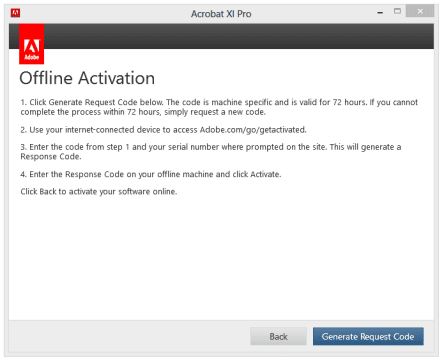This screenshot has width=444, height=360.
Task: Open the Acrobat system menu icon in title bar
Action: click(x=15, y=13)
